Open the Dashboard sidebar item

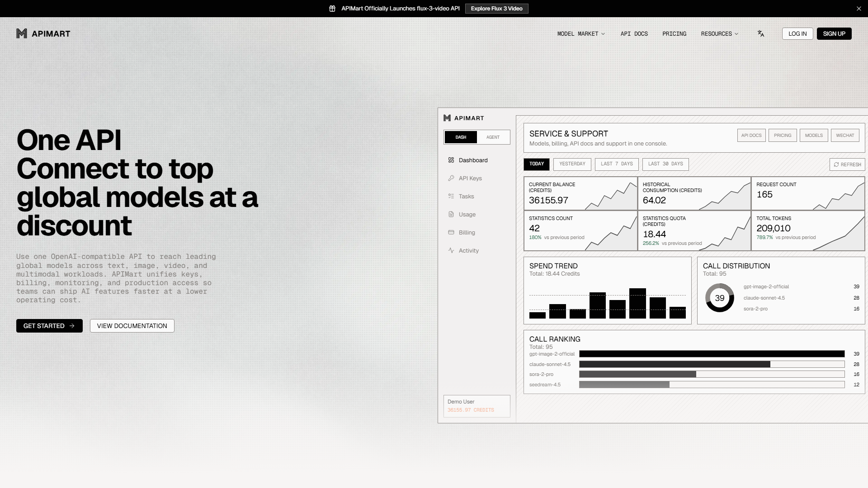pyautogui.click(x=477, y=160)
